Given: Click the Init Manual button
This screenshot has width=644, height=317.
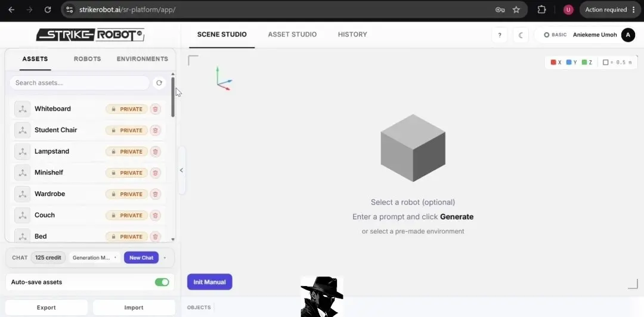Looking at the screenshot, I should (x=210, y=282).
